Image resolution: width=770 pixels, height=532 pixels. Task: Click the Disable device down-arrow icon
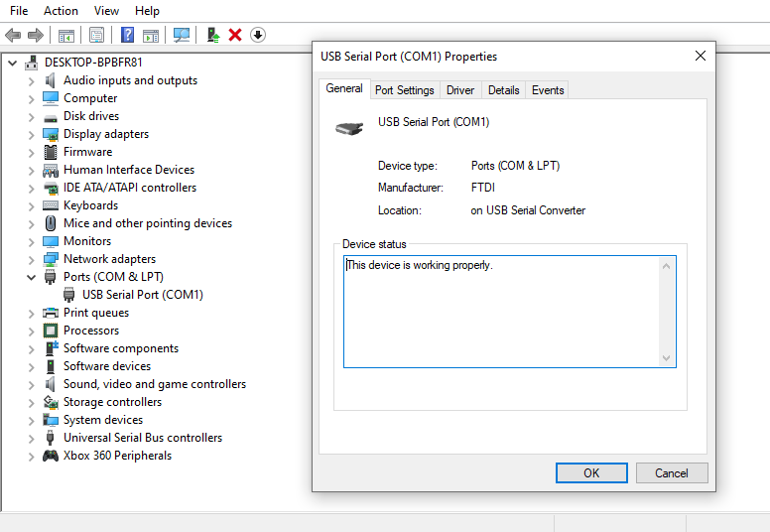258,35
